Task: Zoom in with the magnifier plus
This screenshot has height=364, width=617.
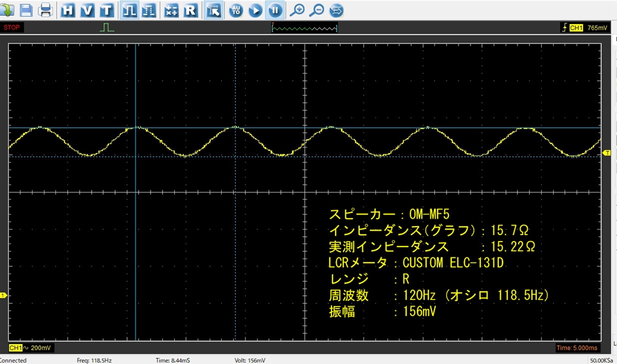Action: point(297,10)
